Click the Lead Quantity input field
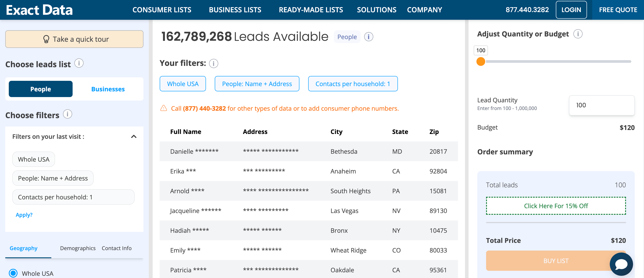The height and width of the screenshot is (278, 644). [601, 105]
